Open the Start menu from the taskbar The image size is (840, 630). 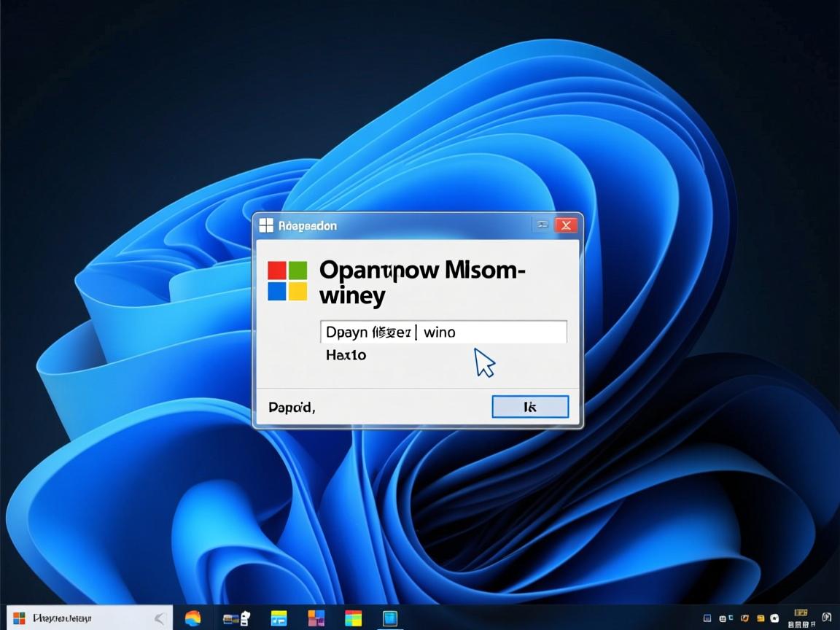(19, 618)
